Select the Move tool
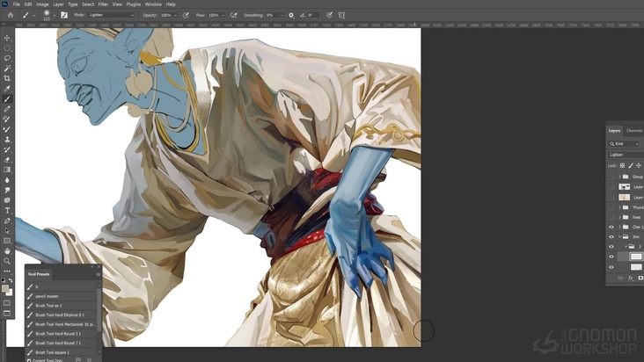Image resolution: width=644 pixels, height=362 pixels. pos(7,38)
